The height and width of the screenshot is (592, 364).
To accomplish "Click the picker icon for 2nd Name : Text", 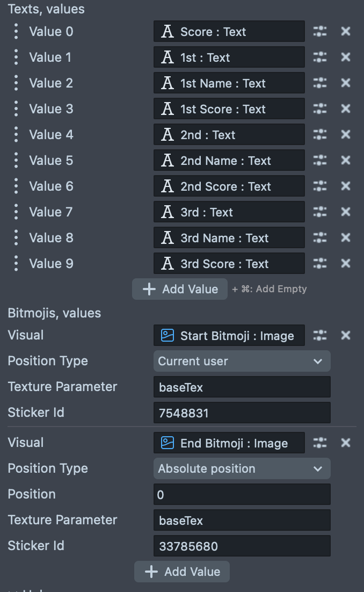I will click(x=320, y=161).
